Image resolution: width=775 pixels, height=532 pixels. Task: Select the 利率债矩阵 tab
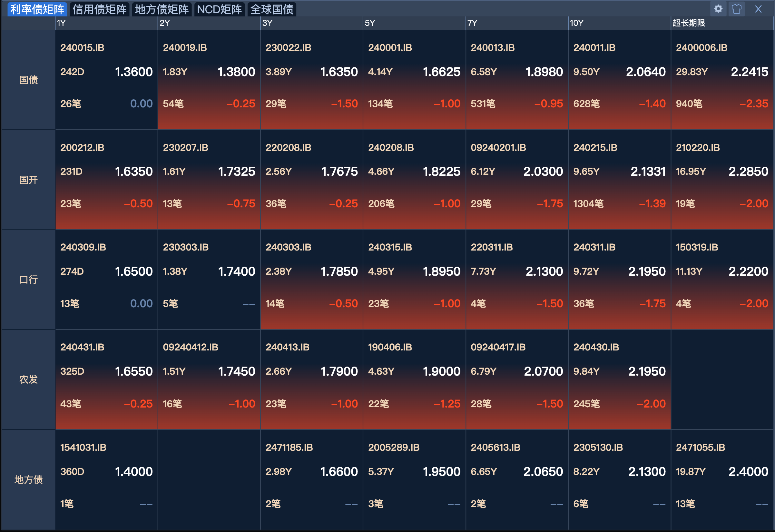(x=37, y=9)
